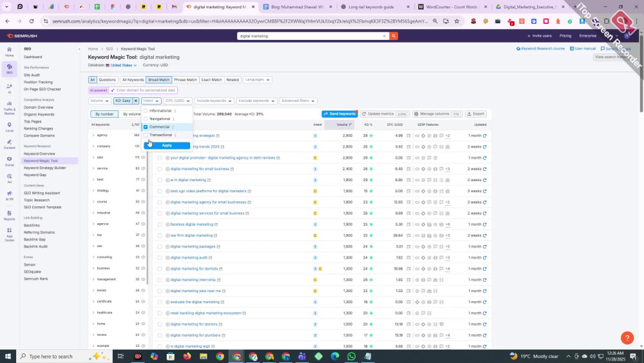Open the orange help question mark button
Image resolution: width=644 pixels, height=363 pixels.
point(627,338)
